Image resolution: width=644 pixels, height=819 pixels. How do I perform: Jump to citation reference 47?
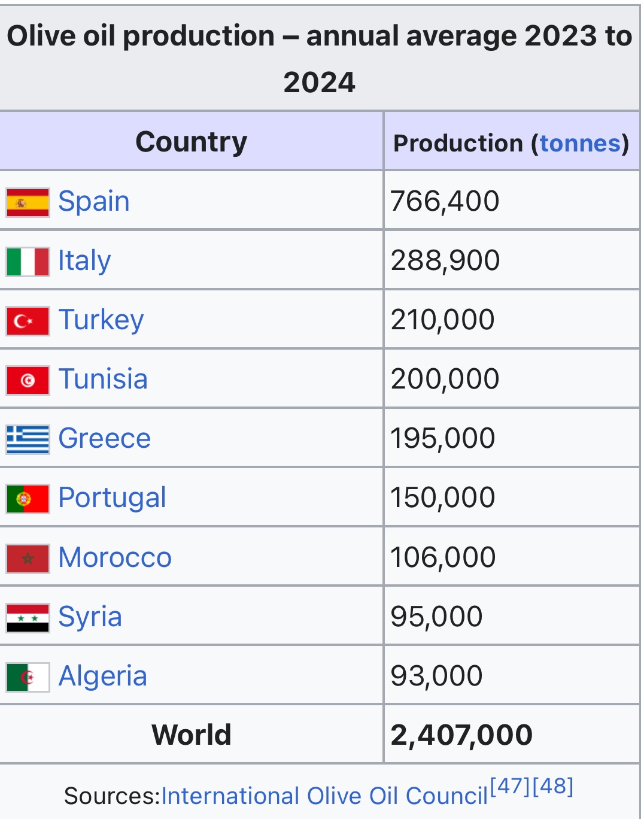pyautogui.click(x=511, y=786)
